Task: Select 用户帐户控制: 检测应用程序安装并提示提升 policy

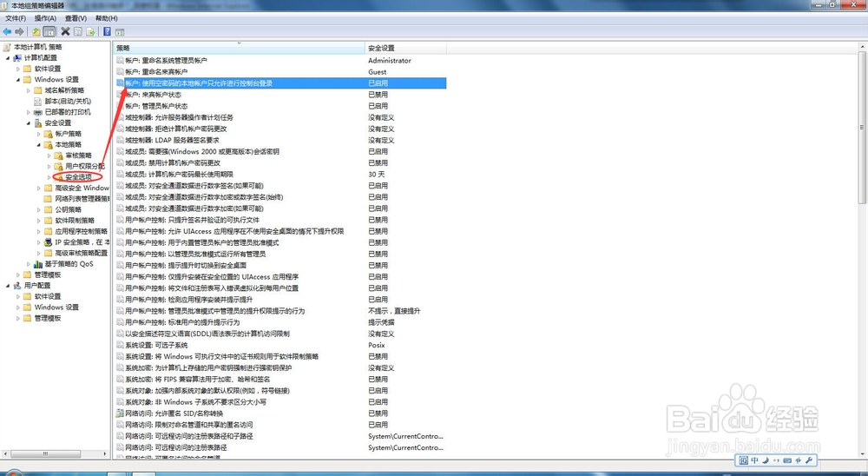Action: pyautogui.click(x=280, y=299)
